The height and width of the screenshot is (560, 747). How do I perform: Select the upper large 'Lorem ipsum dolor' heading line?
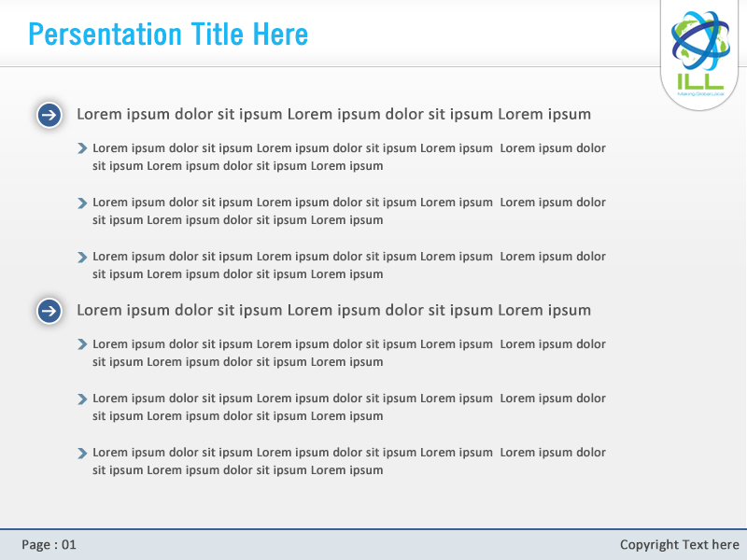[x=334, y=114]
